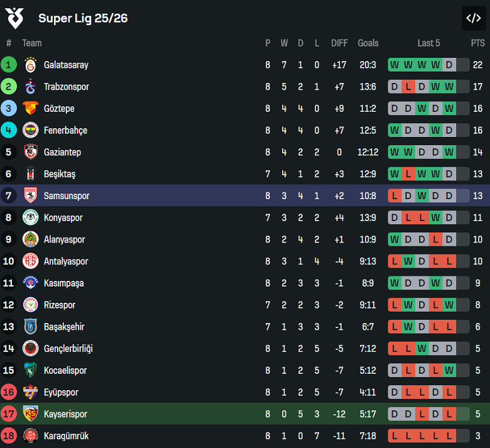Sort table by PTS column header
Screen dimensions: 490x448
tap(478, 43)
